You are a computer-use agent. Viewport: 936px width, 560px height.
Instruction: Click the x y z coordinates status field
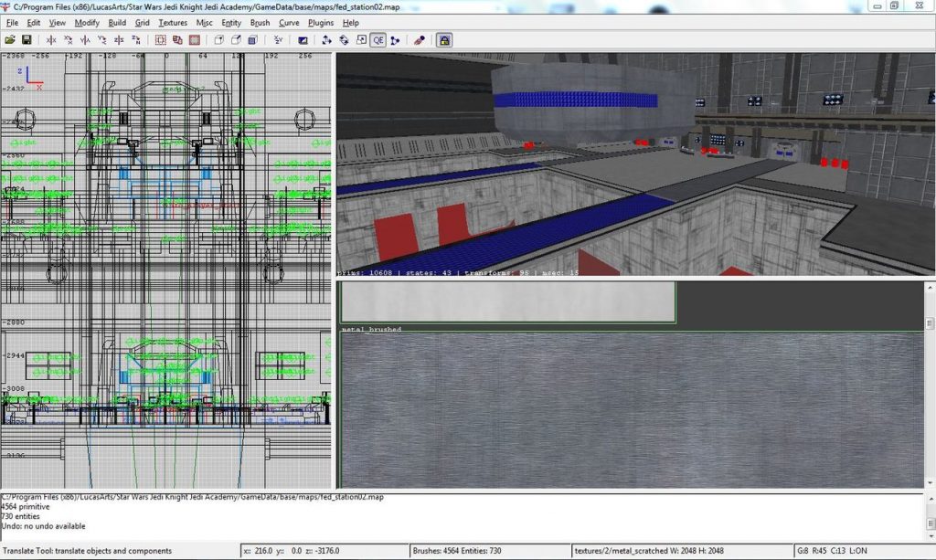point(324,551)
